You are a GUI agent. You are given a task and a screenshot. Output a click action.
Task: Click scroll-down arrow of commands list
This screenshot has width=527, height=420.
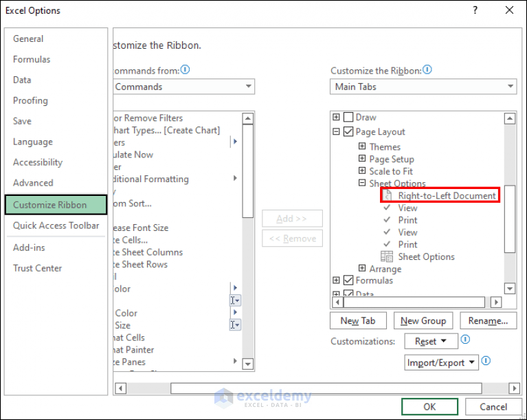[248, 364]
